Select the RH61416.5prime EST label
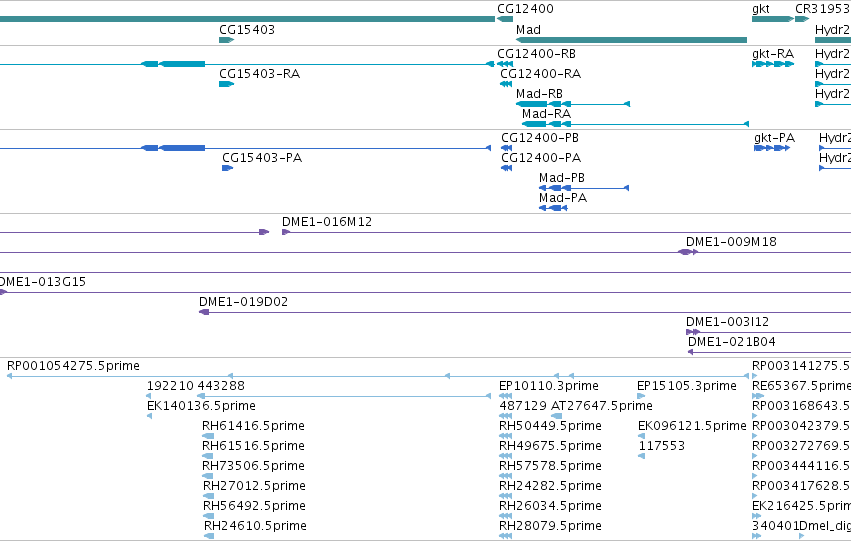851x541 pixels. click(253, 427)
